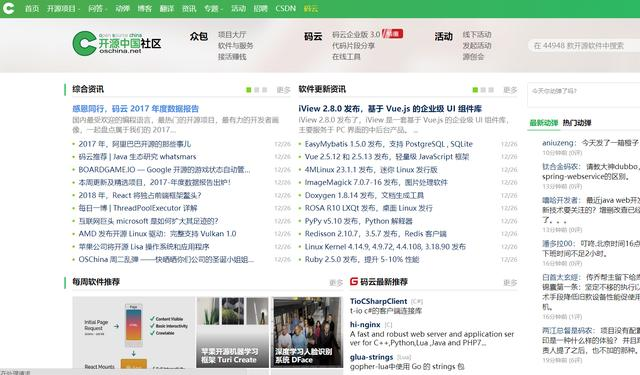Viewport: 640px width, 375px height.
Task: Open the headline iView 2.8.0 发布
Action: coord(390,109)
